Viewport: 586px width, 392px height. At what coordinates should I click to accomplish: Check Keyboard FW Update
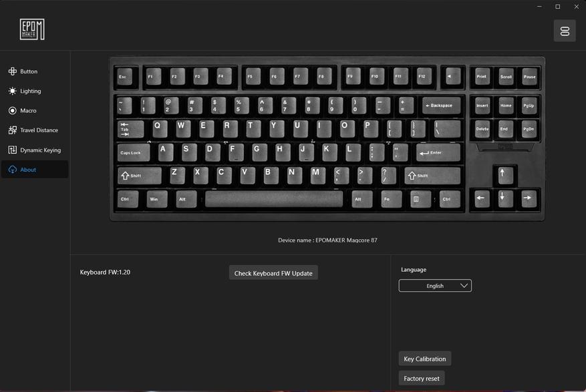click(273, 273)
